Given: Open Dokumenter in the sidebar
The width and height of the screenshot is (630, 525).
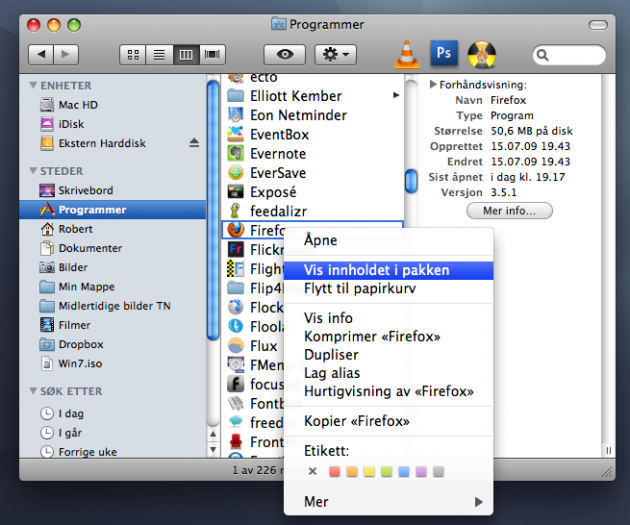Looking at the screenshot, I should coord(112,248).
